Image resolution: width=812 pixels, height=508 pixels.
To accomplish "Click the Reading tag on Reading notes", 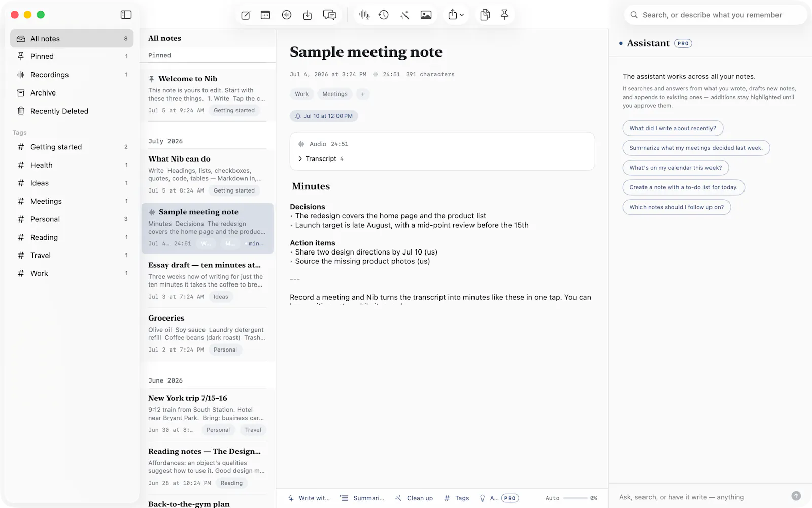I will pyautogui.click(x=231, y=483).
